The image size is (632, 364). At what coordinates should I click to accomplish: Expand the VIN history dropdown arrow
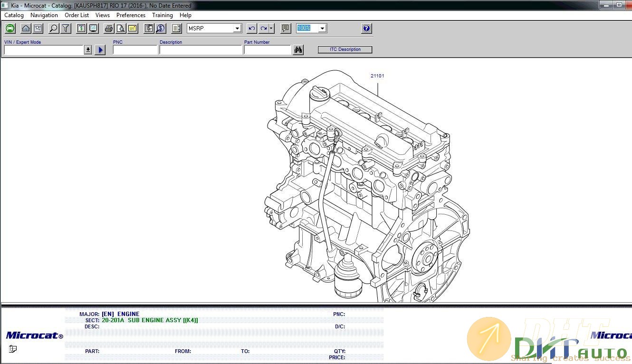click(88, 50)
